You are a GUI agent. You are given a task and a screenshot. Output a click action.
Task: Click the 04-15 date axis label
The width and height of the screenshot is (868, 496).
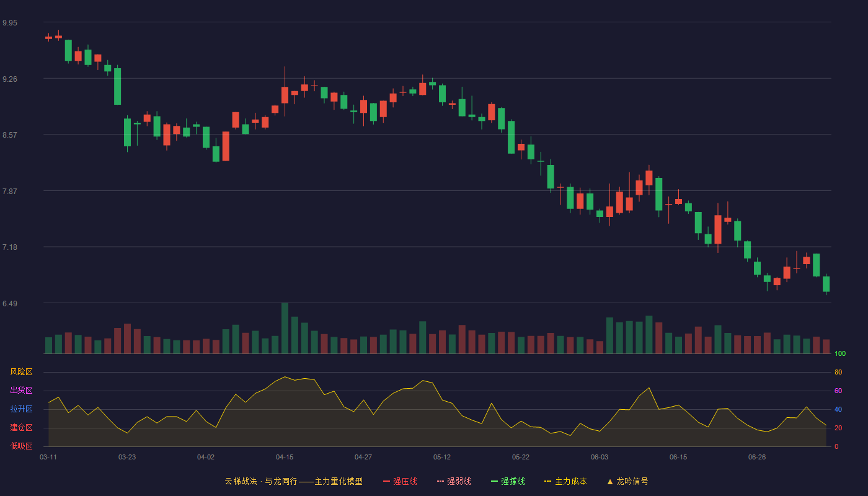tap(285, 457)
